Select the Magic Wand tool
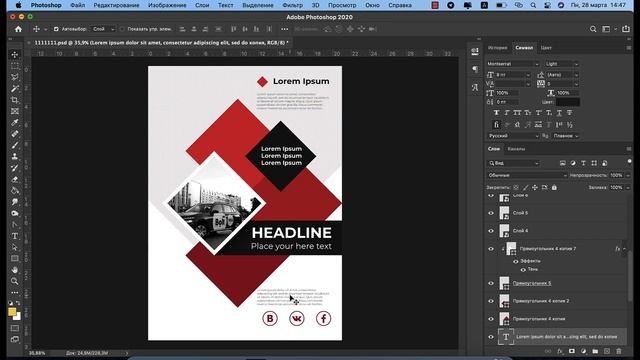 pyautogui.click(x=15, y=89)
